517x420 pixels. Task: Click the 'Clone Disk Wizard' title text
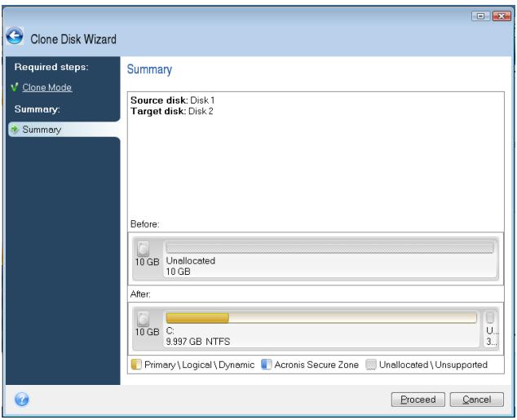coord(73,39)
